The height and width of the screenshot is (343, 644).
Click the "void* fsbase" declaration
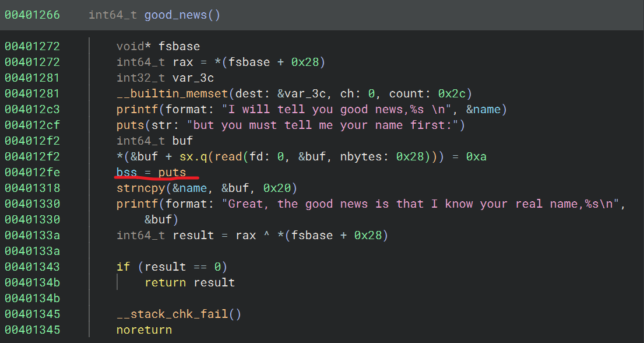tap(158, 46)
